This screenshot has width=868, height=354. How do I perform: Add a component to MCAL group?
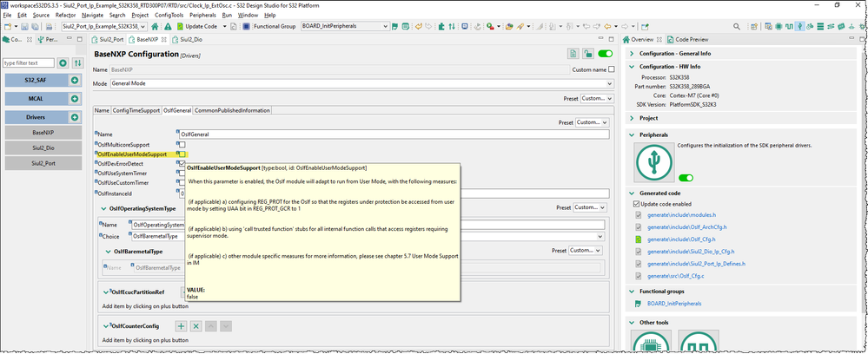click(74, 98)
